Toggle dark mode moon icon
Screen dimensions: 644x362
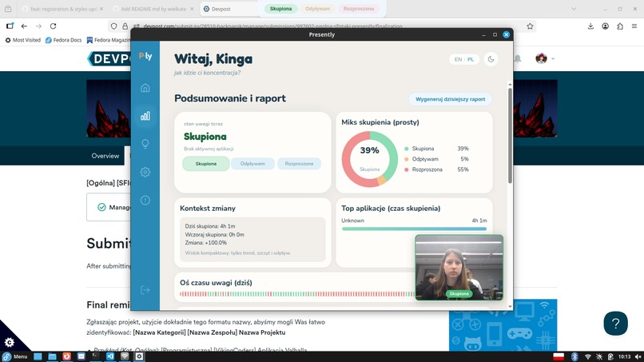491,59
